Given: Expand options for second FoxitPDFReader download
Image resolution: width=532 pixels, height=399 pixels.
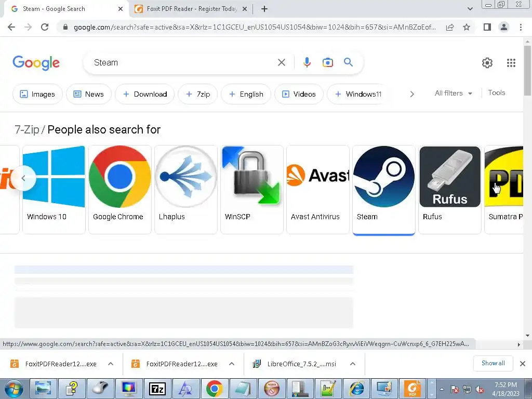Looking at the screenshot, I should click(232, 364).
